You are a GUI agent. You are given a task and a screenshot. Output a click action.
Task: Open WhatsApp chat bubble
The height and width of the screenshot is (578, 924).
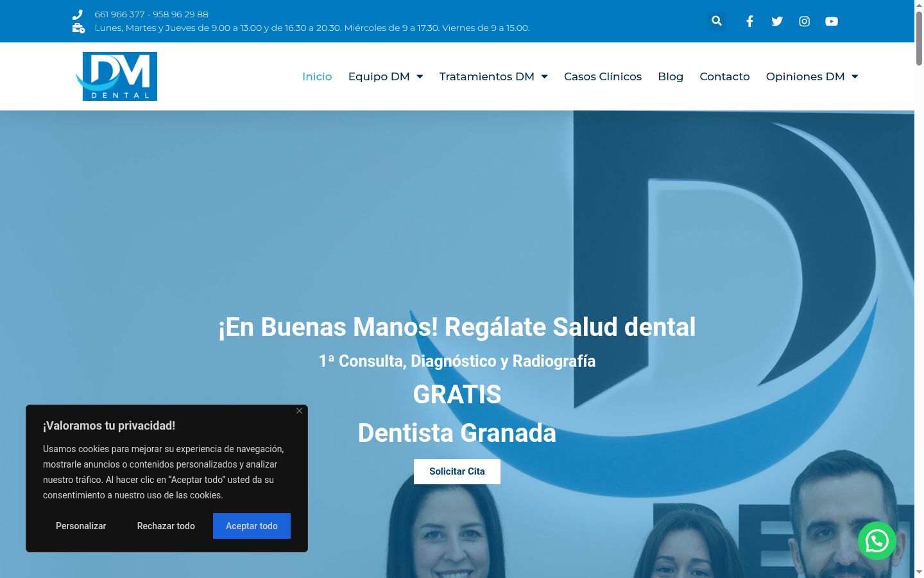click(877, 541)
